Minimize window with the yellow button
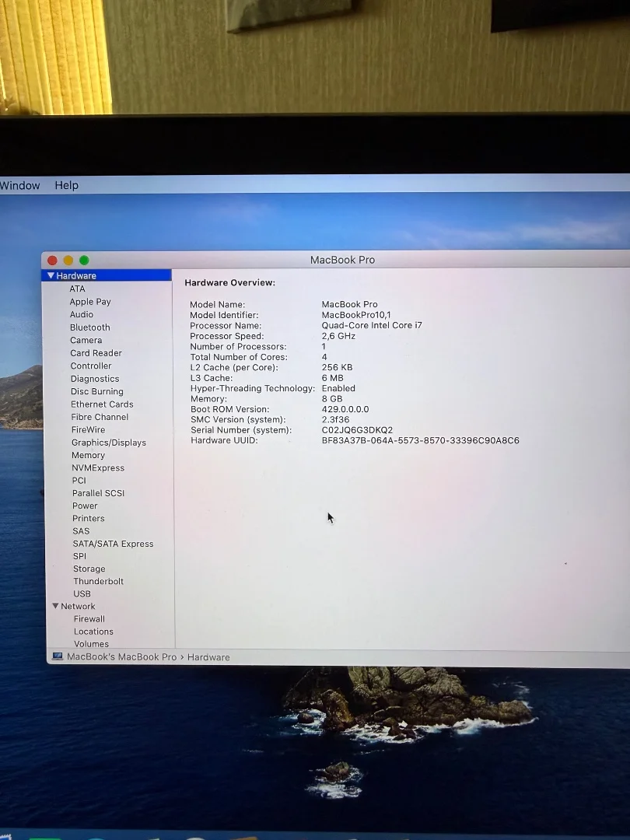The image size is (630, 840). point(68,261)
